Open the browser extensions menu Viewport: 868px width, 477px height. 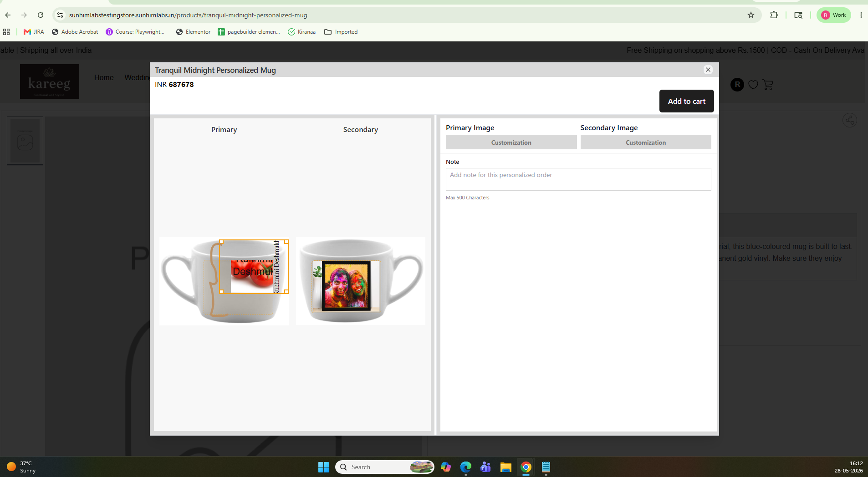(774, 15)
